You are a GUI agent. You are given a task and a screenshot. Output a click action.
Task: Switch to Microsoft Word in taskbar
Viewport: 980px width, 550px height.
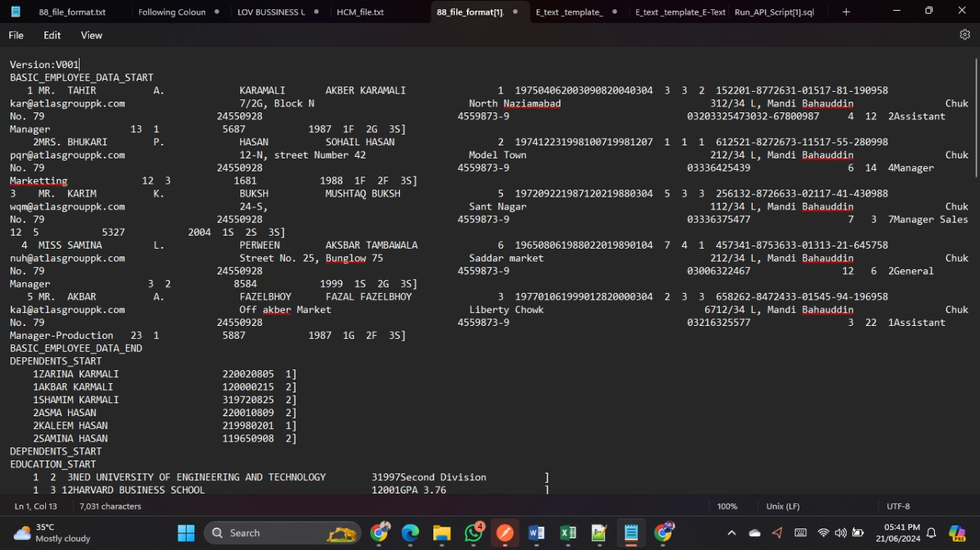(536, 533)
